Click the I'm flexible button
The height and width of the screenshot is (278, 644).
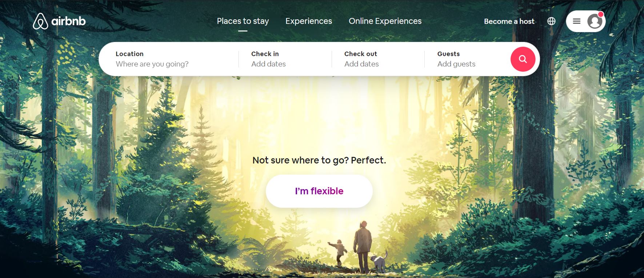point(319,191)
